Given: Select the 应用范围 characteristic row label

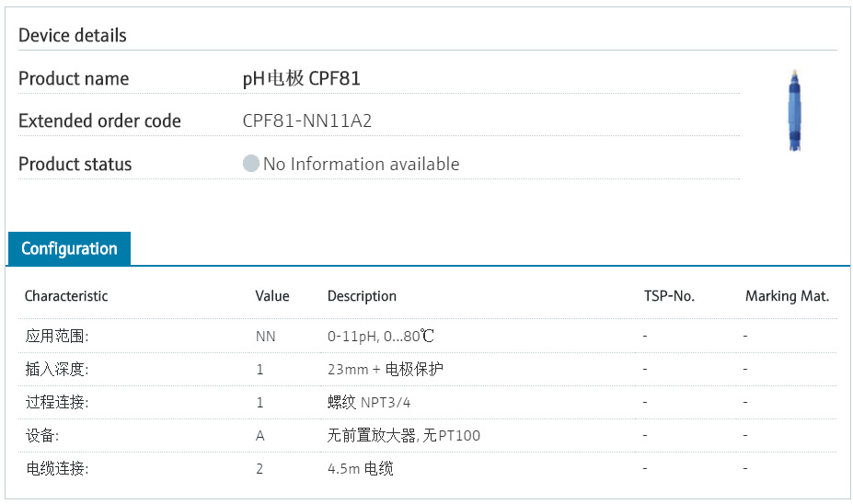Looking at the screenshot, I should (57, 337).
